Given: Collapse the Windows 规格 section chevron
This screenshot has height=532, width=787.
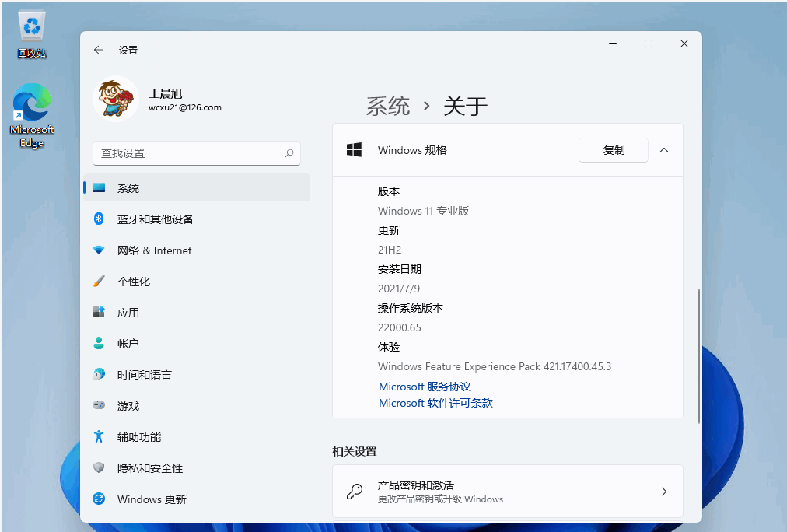Looking at the screenshot, I should (664, 150).
